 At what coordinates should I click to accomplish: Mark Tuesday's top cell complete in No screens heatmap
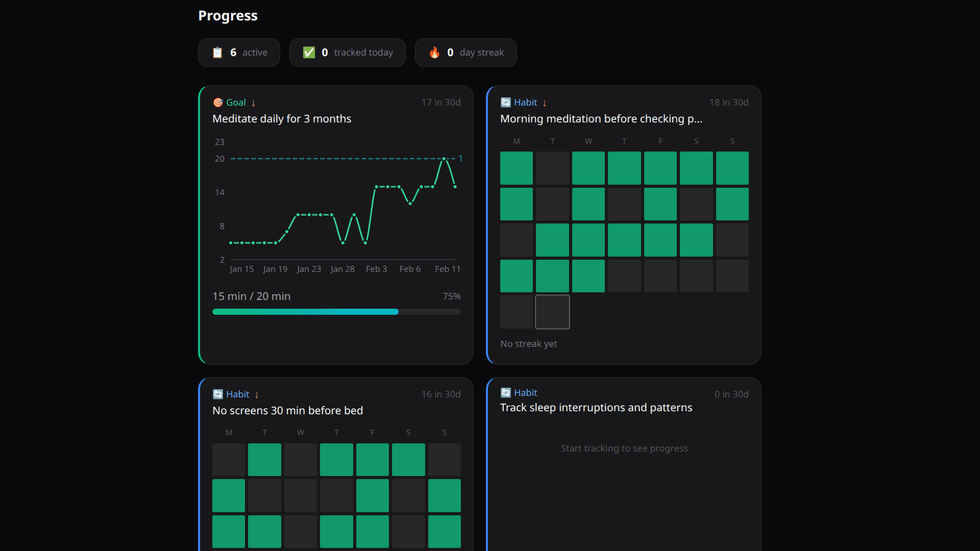tap(264, 459)
